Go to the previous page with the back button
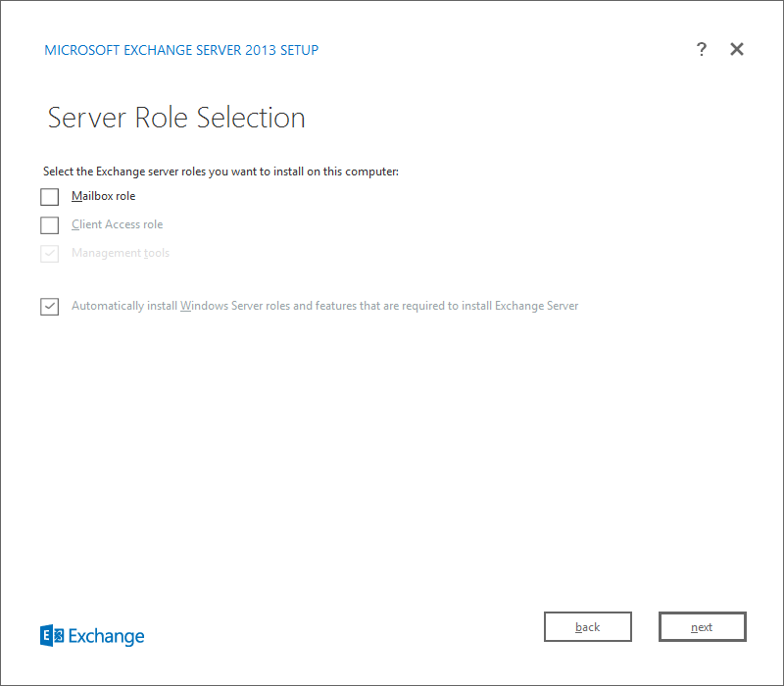Screen dimensions: 784x686 (588, 627)
